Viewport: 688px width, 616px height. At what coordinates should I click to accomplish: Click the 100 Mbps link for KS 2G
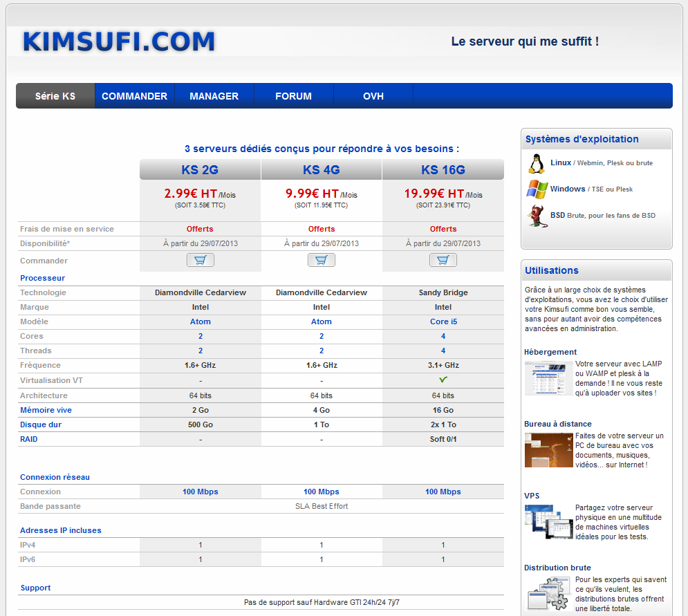[x=201, y=492]
